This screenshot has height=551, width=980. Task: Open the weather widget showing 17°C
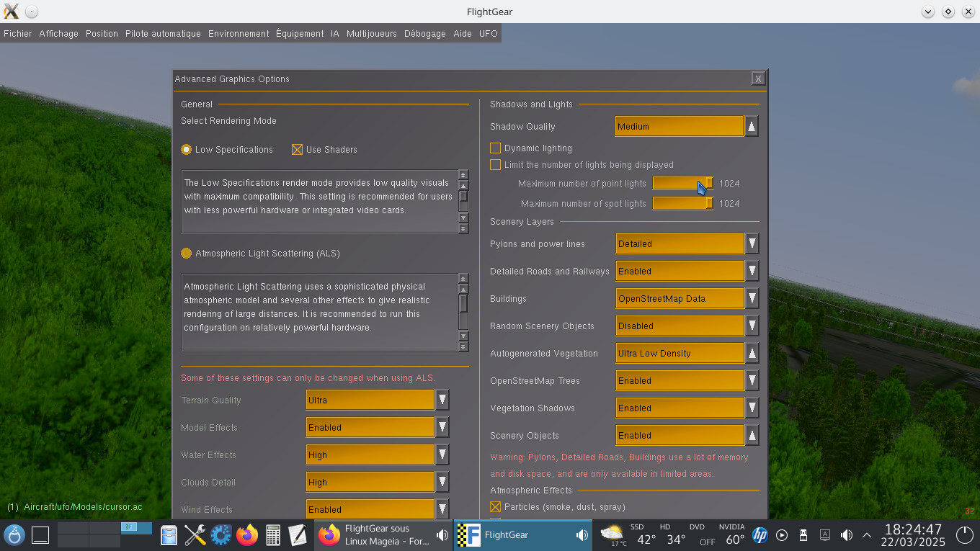pyautogui.click(x=612, y=535)
